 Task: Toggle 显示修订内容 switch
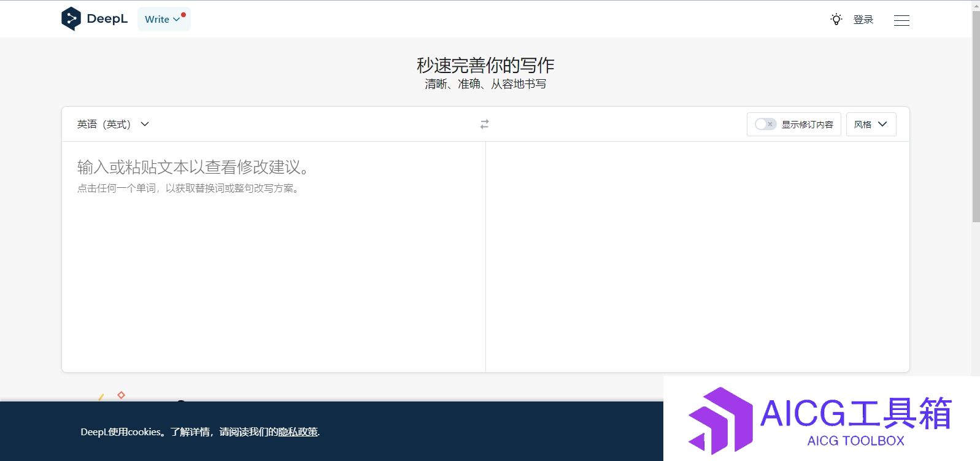[765, 124]
